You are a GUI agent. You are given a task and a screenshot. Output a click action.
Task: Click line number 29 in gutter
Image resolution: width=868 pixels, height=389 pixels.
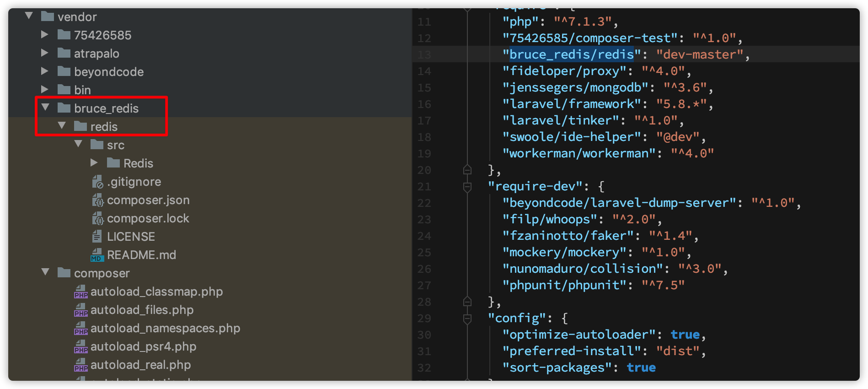point(424,319)
